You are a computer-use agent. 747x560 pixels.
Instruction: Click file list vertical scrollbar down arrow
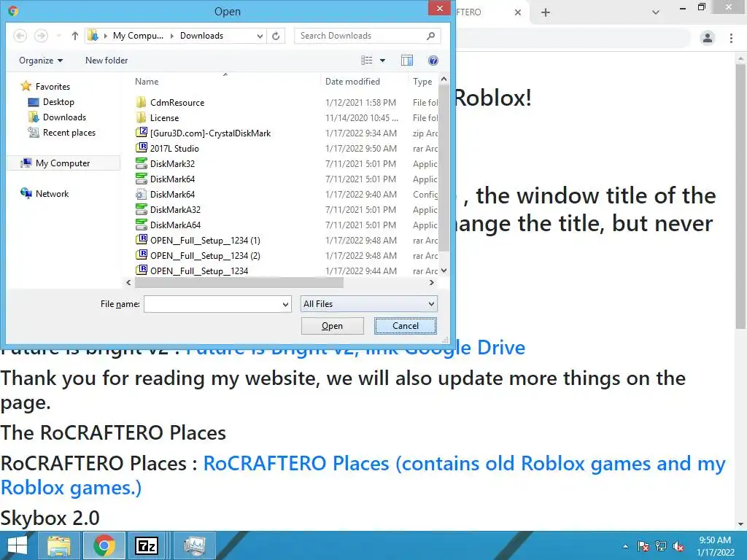click(444, 271)
